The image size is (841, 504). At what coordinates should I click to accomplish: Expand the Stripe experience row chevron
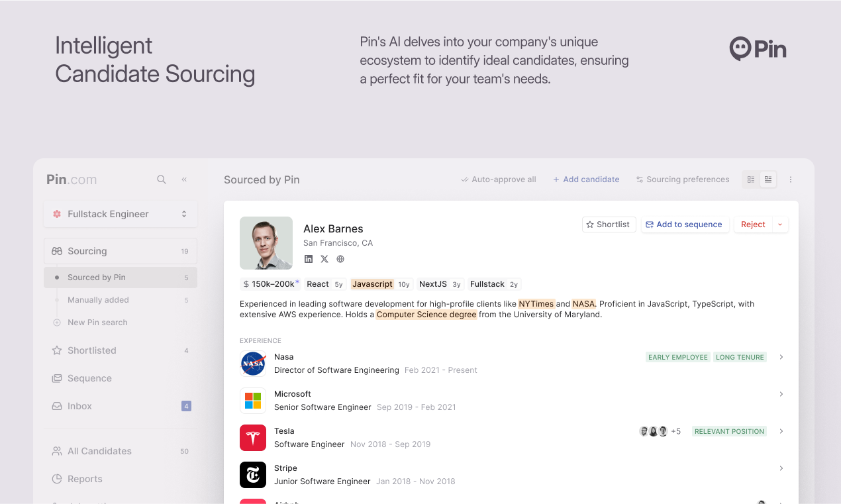[x=781, y=468]
